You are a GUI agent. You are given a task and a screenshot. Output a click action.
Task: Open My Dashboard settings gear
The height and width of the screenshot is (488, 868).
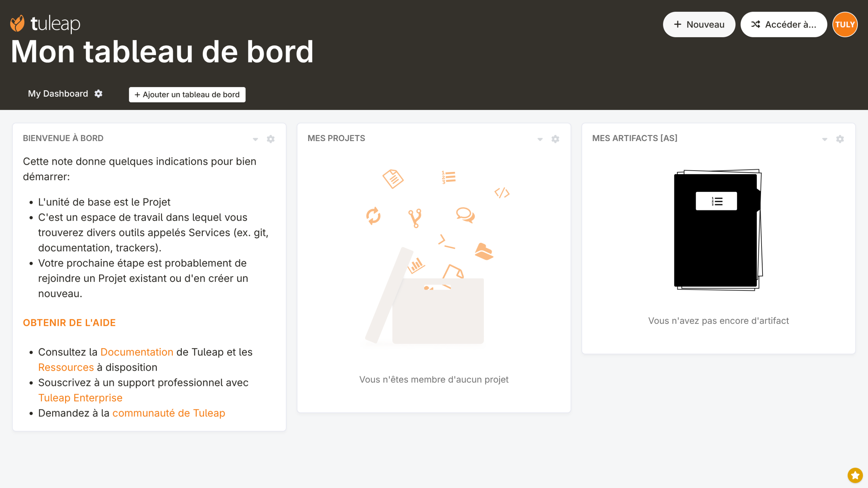tap(98, 94)
